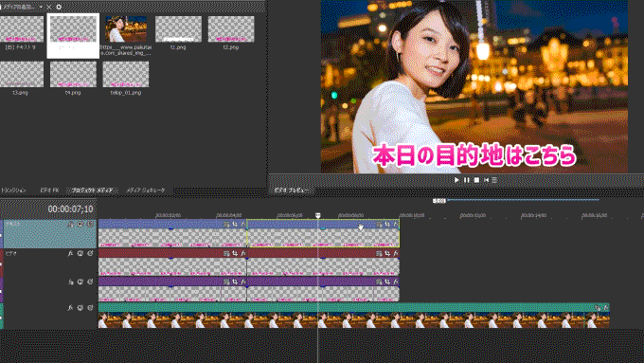Solo the red ビデオ track
This screenshot has height=363, width=644.
click(90, 254)
